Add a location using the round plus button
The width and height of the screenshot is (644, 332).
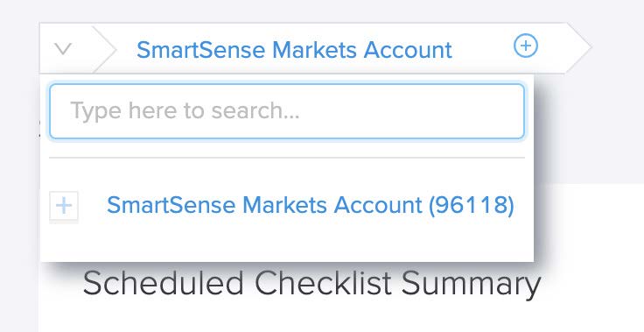point(526,46)
